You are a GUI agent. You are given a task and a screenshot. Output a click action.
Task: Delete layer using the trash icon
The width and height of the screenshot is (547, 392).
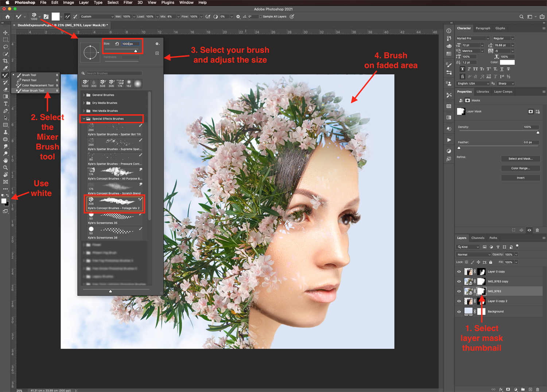pyautogui.click(x=537, y=389)
